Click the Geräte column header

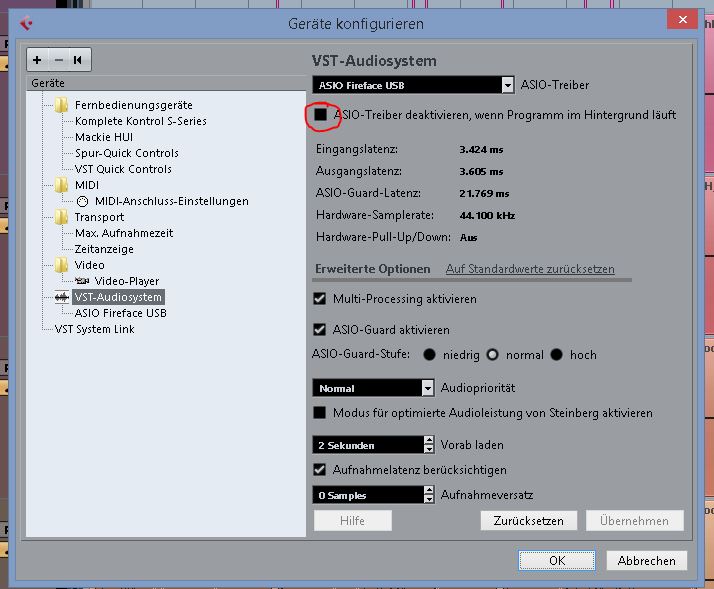pos(166,83)
